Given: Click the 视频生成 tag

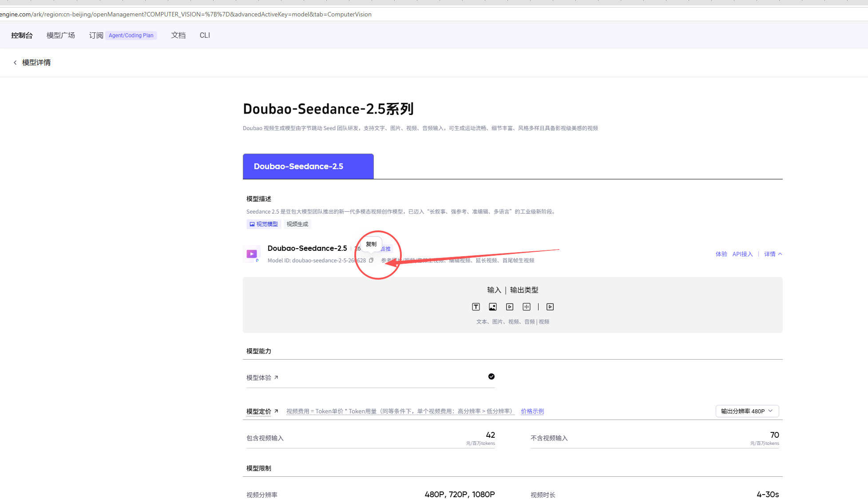Looking at the screenshot, I should tap(297, 224).
